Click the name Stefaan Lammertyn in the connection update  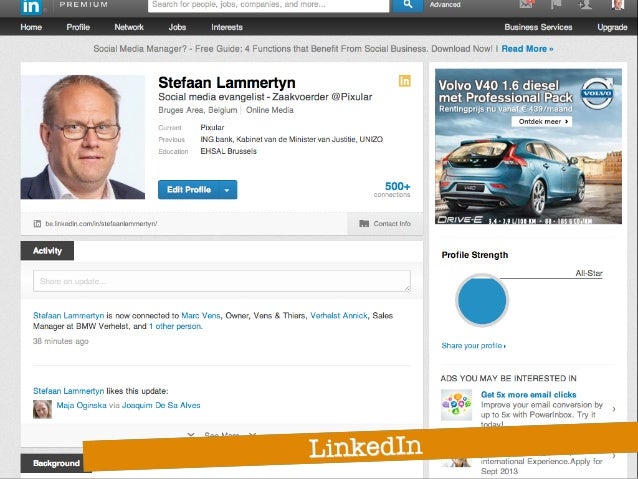point(68,315)
